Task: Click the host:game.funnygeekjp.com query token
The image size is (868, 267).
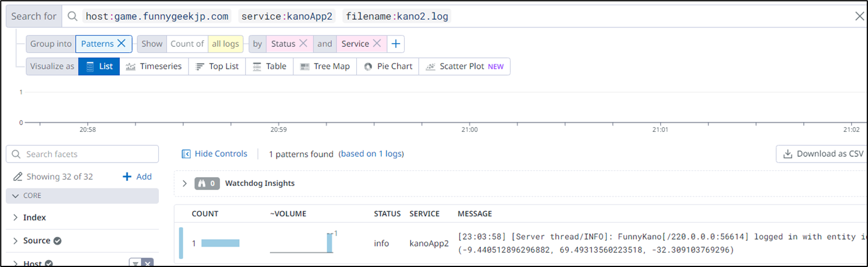Action: [x=158, y=16]
